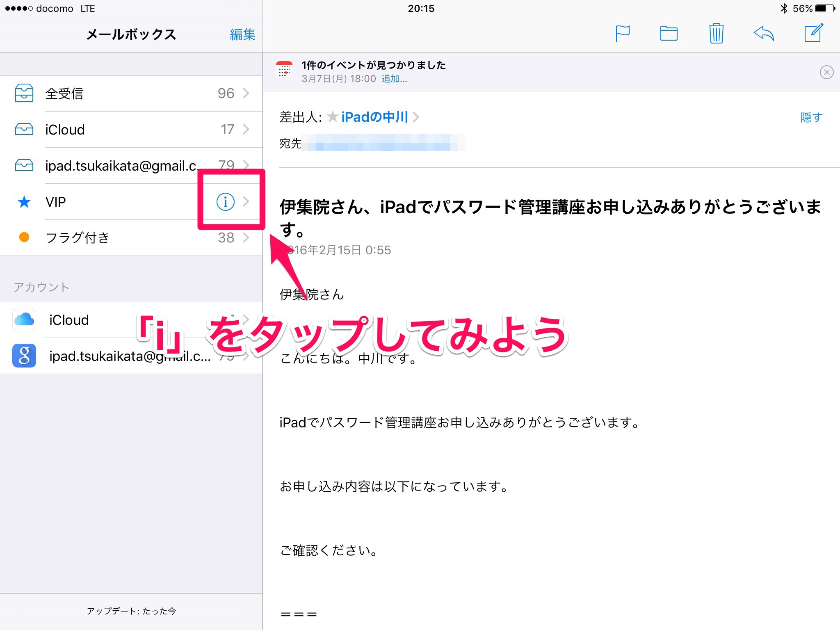Viewport: 840px width, 630px height.
Task: Tap the gray VIP star beside the sender
Action: [x=333, y=117]
